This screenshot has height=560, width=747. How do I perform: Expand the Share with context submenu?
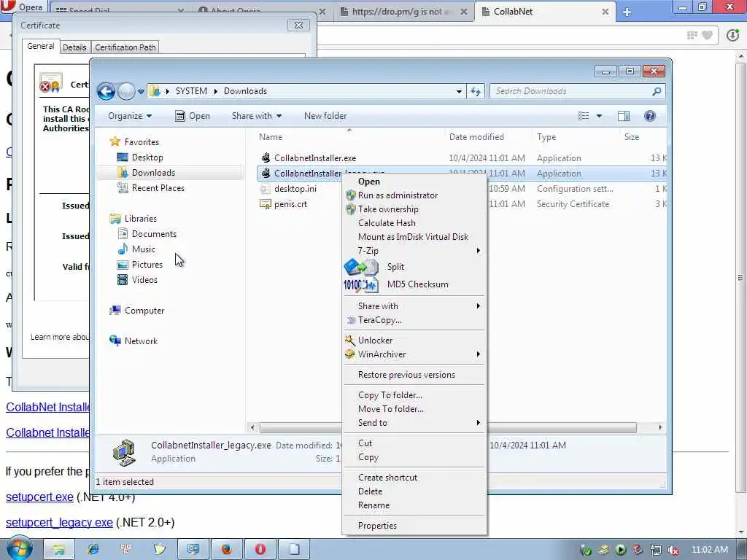coord(414,306)
